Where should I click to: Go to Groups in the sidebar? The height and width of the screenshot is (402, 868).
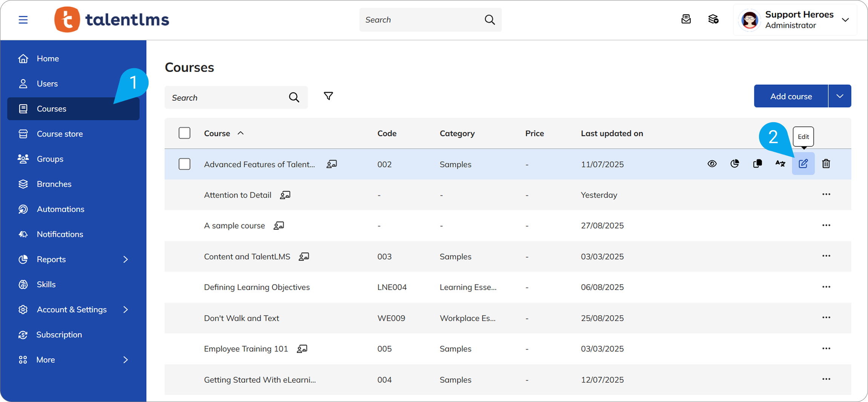[50, 159]
